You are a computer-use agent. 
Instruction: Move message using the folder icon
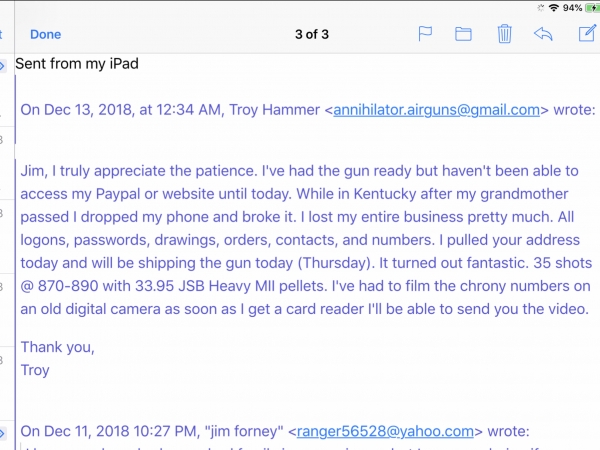click(463, 34)
